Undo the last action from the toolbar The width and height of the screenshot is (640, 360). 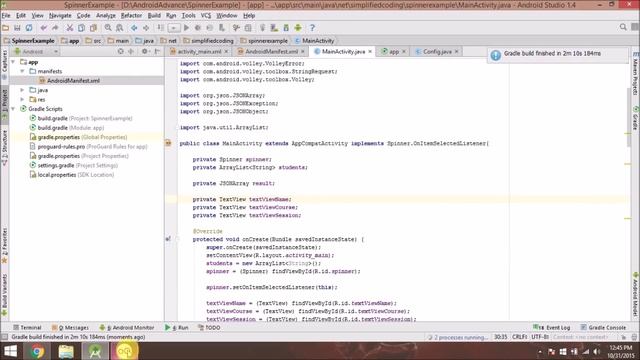(x=43, y=28)
